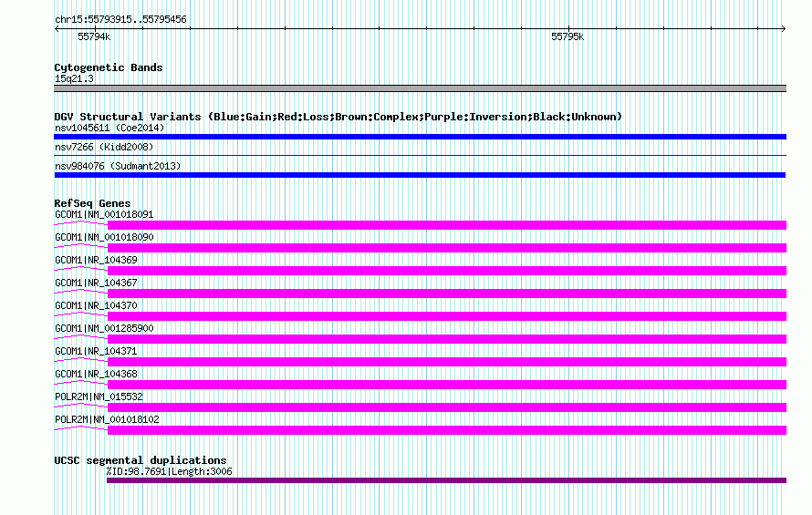Select the 15q21.3 band label
This screenshot has width=812, height=515.
[74, 78]
